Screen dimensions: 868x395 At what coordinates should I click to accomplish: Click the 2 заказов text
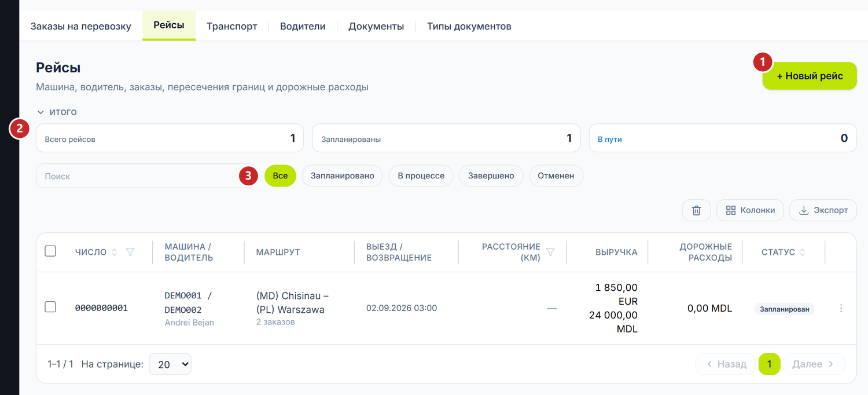[x=275, y=322]
